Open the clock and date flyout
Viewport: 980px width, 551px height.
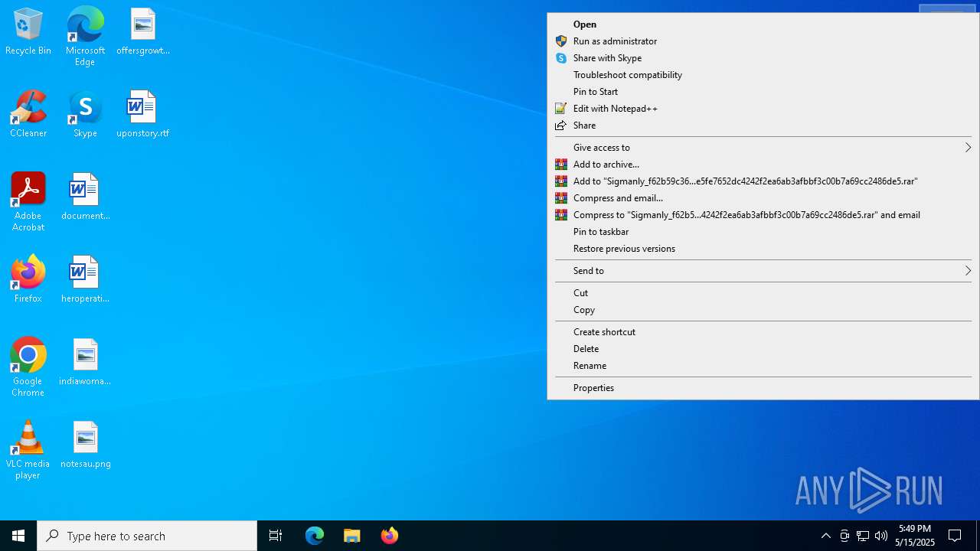click(915, 536)
